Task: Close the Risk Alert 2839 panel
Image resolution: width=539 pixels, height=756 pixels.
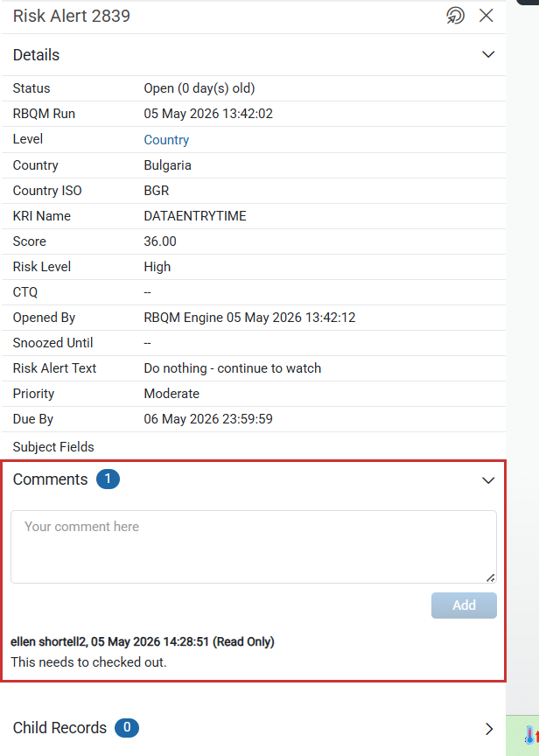Action: pos(486,16)
